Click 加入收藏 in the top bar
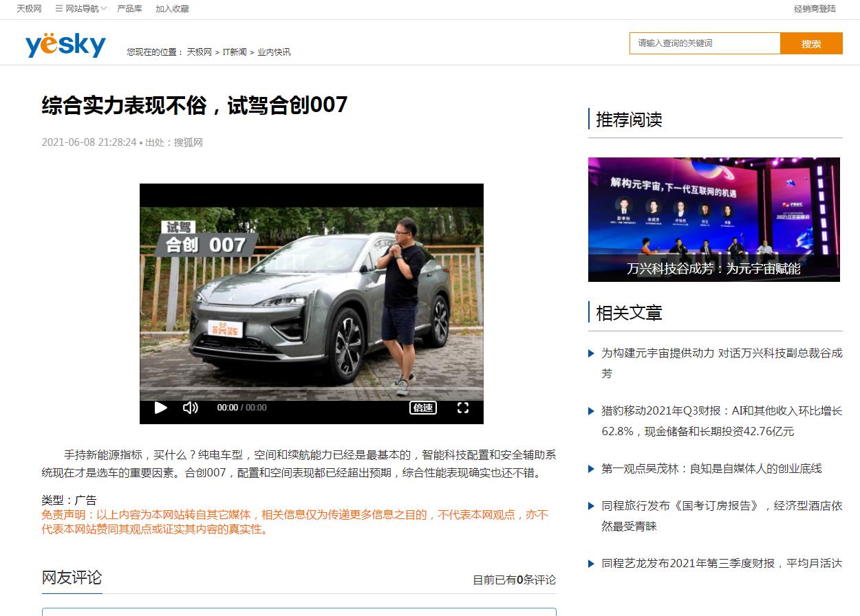This screenshot has width=860, height=616. pos(172,9)
